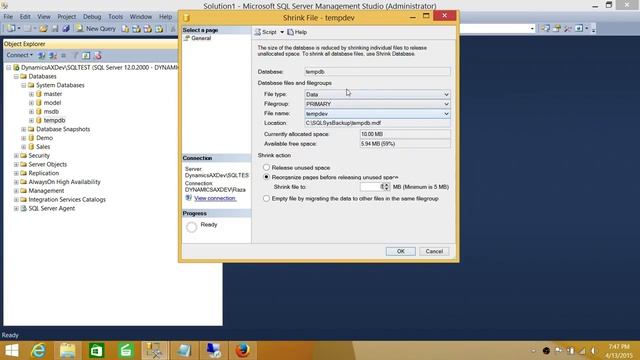Open Firefox from taskbar

tap(242, 351)
